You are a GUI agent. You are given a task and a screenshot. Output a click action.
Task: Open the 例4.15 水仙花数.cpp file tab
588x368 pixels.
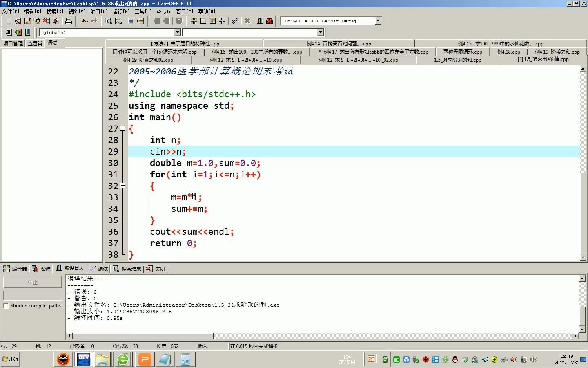(x=501, y=44)
